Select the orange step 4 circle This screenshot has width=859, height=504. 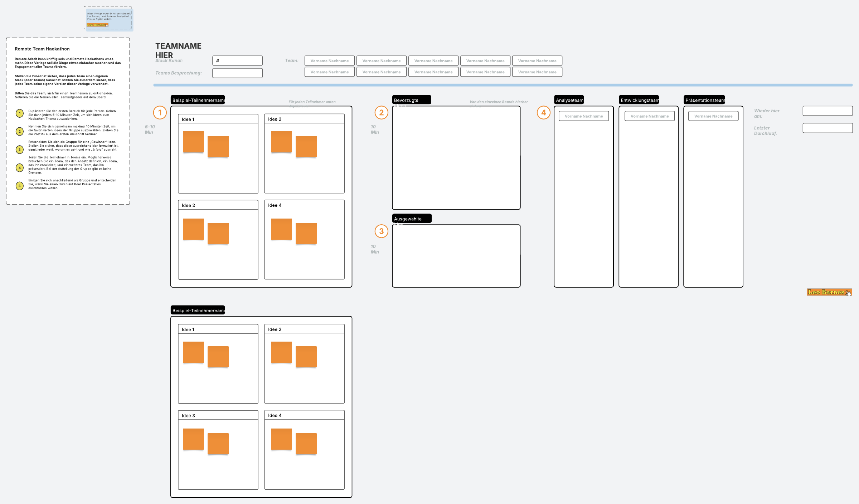pyautogui.click(x=544, y=113)
